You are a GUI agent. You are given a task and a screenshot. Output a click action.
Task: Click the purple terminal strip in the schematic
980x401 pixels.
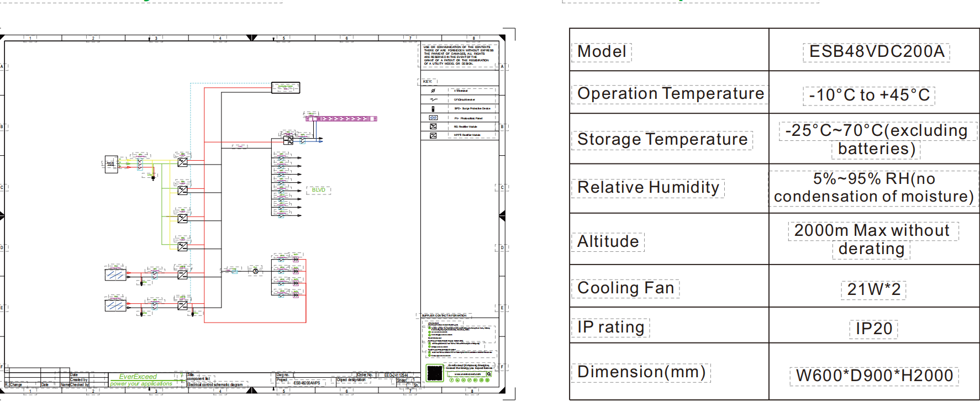[x=341, y=119]
